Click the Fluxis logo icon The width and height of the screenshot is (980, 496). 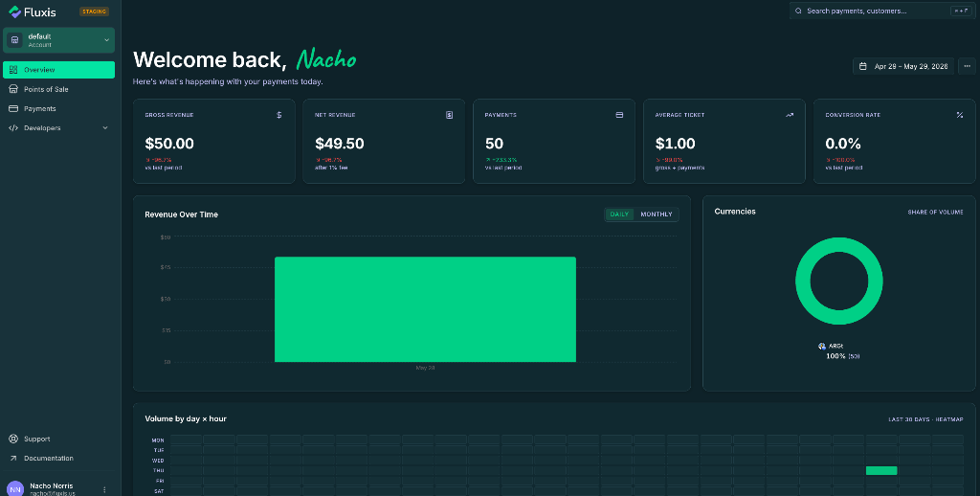[14, 11]
